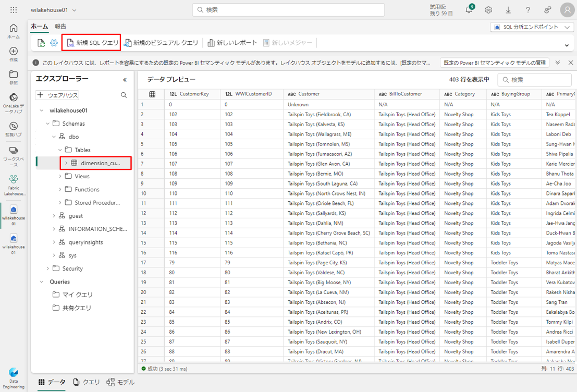The width and height of the screenshot is (577, 392).
Task: Click 新しいメジャー button
Action: 287,43
